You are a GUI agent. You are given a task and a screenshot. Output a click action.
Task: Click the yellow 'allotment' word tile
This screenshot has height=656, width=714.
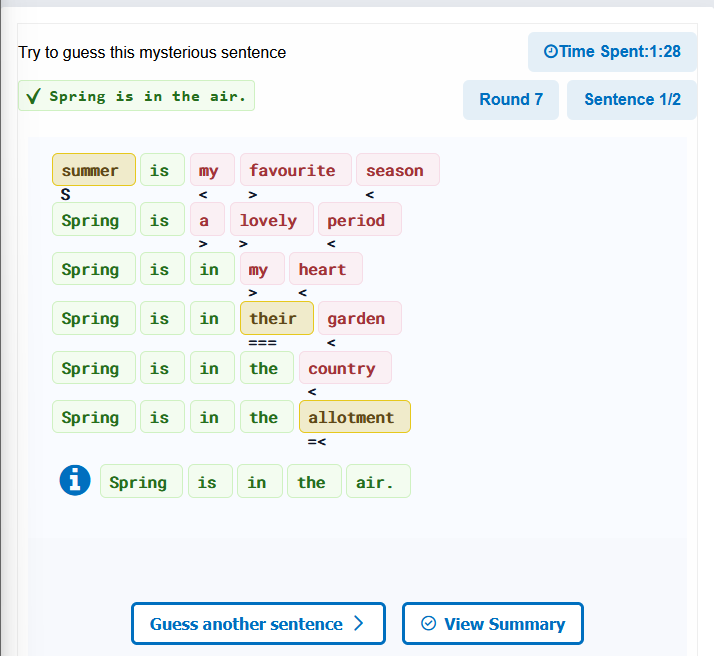[355, 417]
